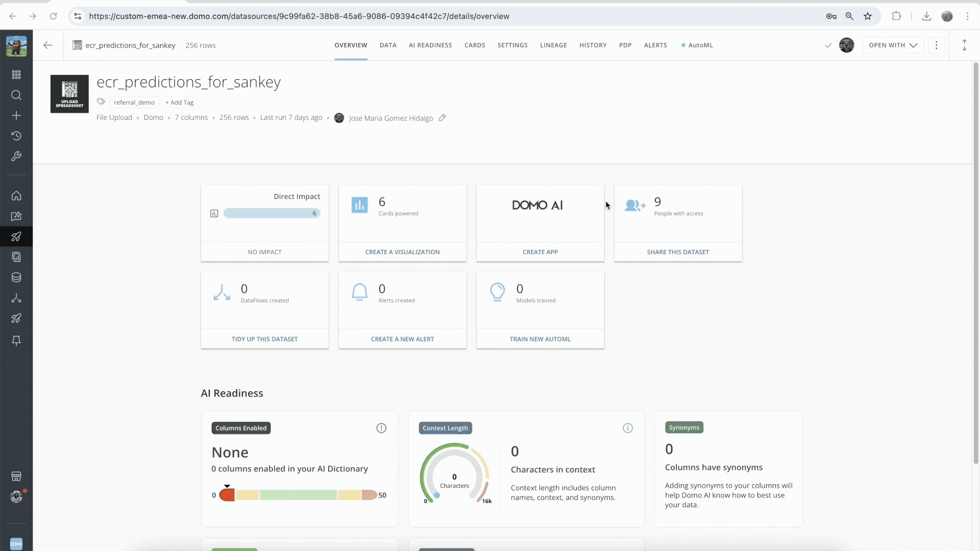Click the vertical expand arrows icon
Viewport: 980px width, 551px height.
964,45
